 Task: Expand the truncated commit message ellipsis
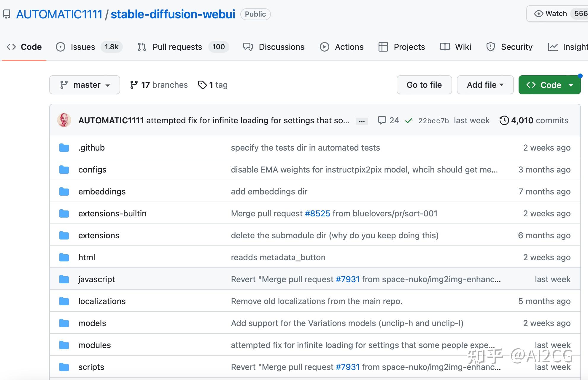click(x=362, y=121)
